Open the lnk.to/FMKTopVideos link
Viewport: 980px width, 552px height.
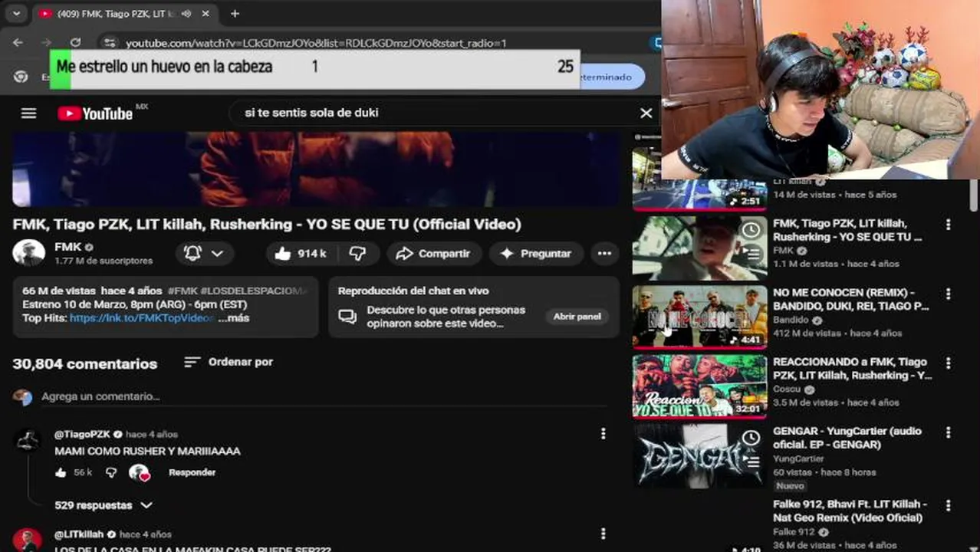[142, 317]
